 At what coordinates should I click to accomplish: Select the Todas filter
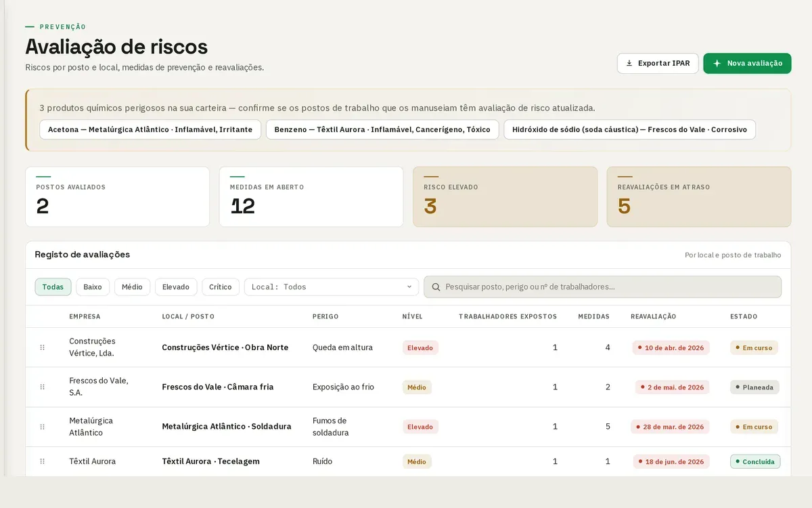click(53, 287)
